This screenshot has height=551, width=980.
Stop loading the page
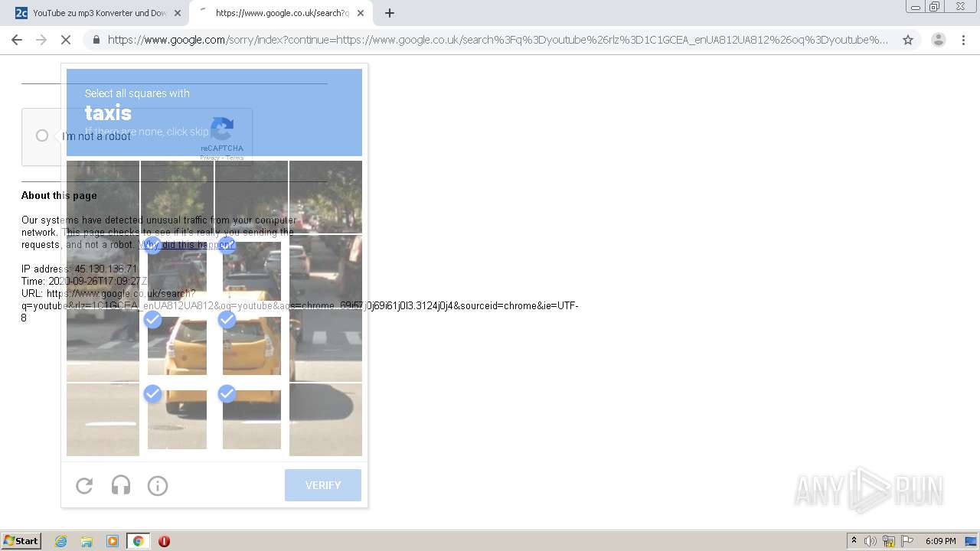click(66, 40)
